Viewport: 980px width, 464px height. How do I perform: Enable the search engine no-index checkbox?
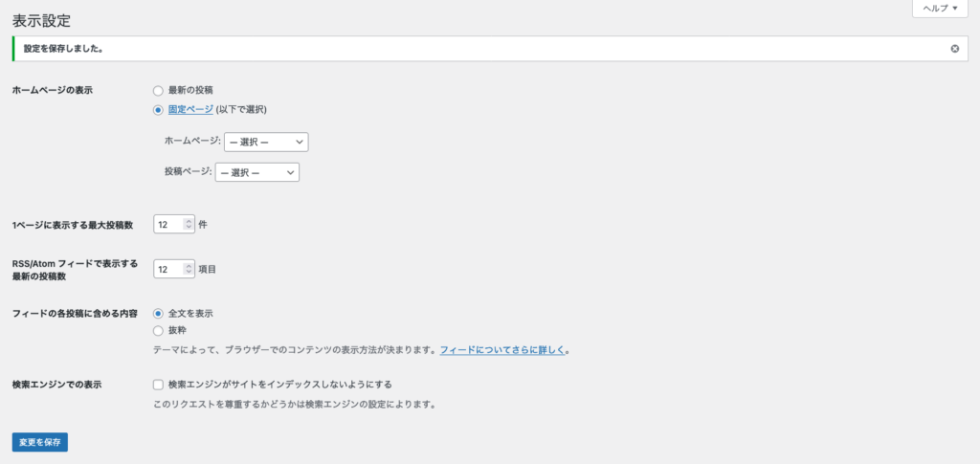(158, 385)
